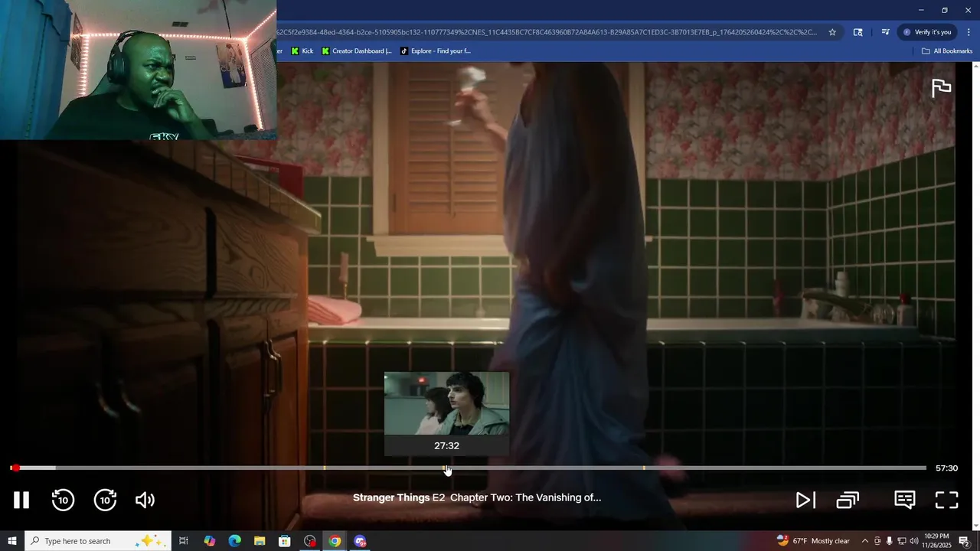Open the system volume tray icon
The width and height of the screenshot is (980, 551).
tap(913, 541)
